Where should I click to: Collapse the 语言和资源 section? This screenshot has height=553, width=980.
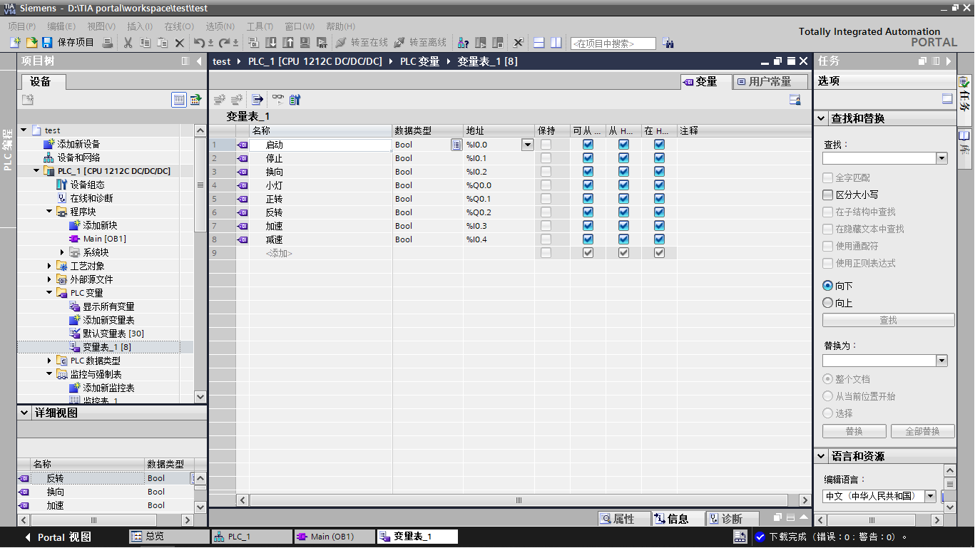tap(822, 456)
